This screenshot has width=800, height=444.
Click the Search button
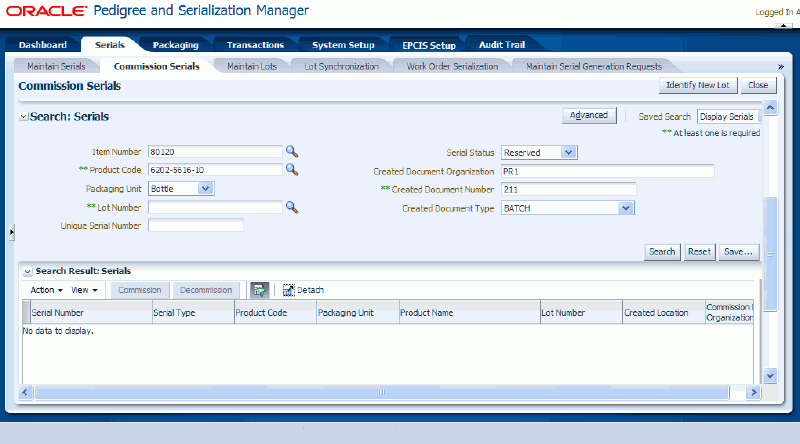662,252
